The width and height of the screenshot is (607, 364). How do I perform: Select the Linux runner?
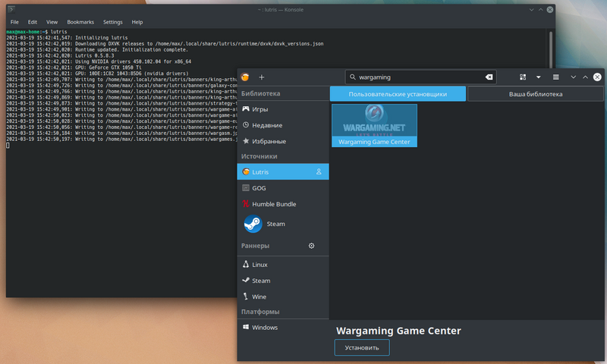pos(283,265)
